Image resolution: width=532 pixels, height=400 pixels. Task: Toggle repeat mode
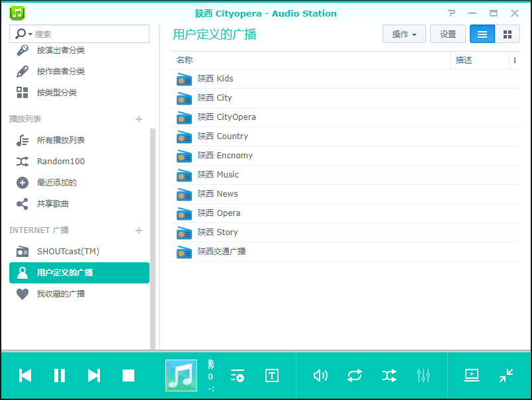(x=355, y=375)
